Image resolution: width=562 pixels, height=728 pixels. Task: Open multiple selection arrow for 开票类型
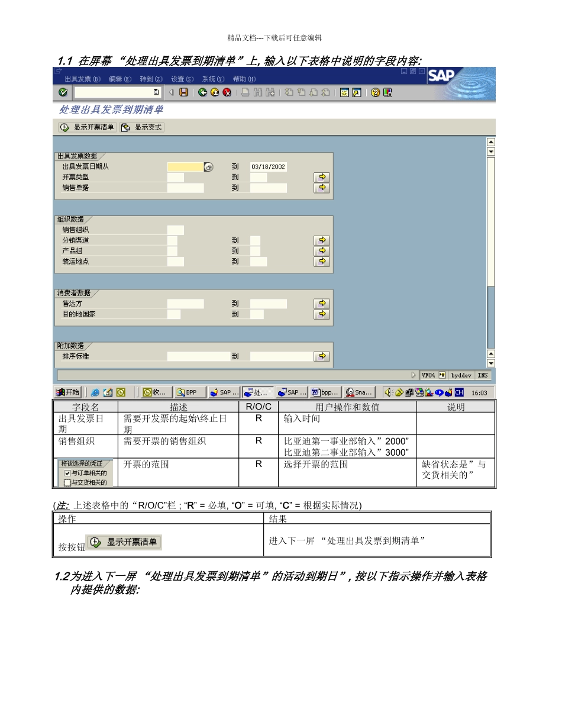pyautogui.click(x=322, y=177)
